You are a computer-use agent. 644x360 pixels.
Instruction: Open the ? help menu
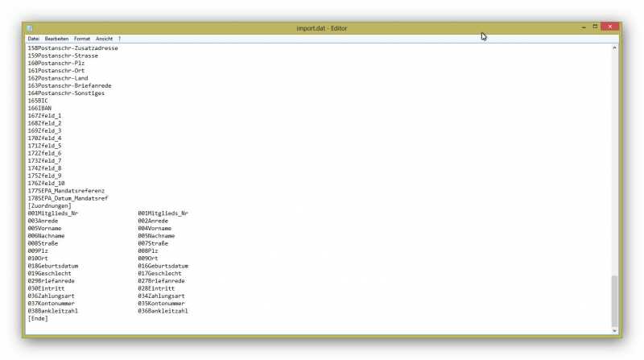[x=119, y=38]
